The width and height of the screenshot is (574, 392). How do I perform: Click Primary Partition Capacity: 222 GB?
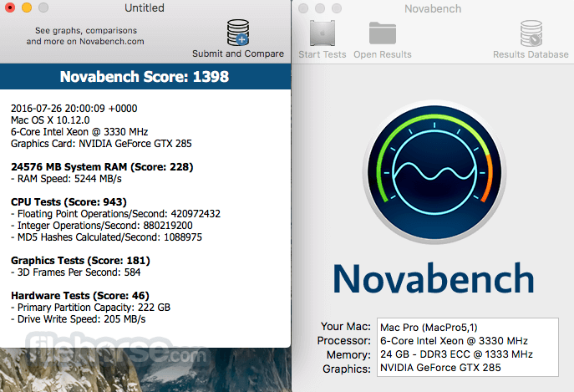[91, 308]
